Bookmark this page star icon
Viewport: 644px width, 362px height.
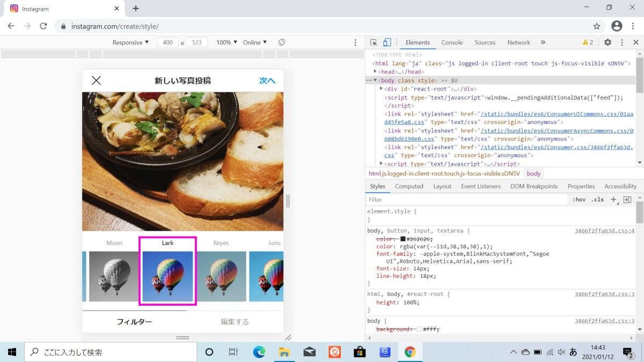point(597,26)
